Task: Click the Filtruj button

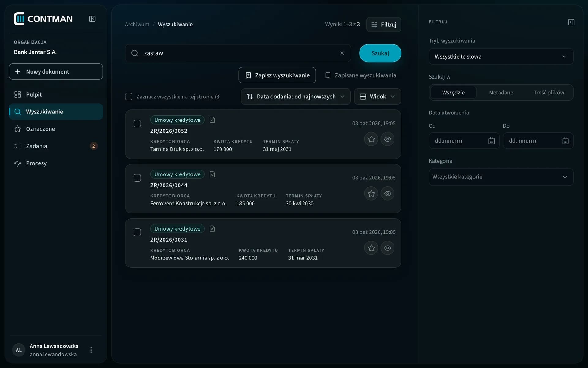Action: click(x=384, y=25)
